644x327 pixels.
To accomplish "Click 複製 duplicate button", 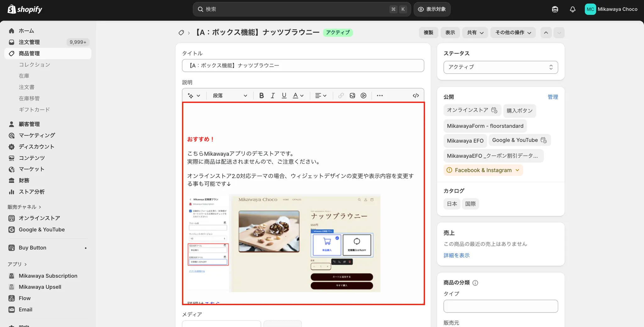I will pos(428,33).
